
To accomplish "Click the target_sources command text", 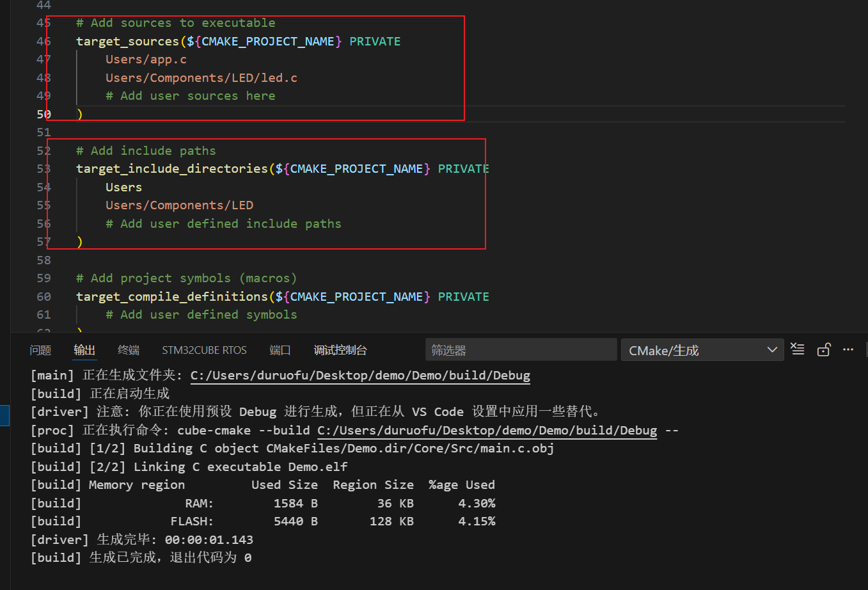I will coord(127,42).
